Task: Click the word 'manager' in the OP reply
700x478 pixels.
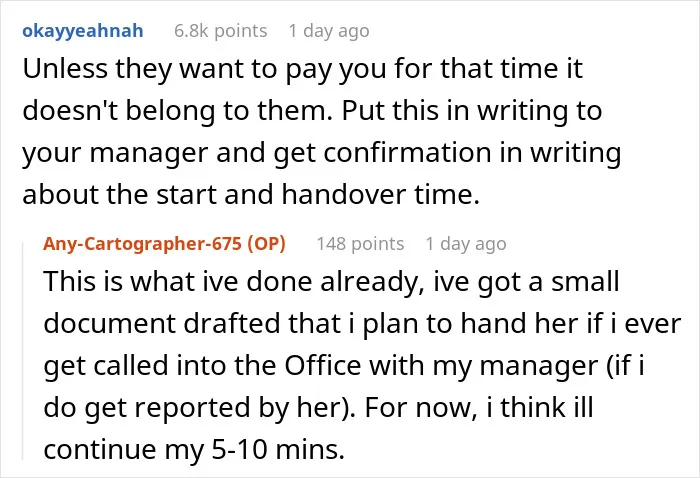Action: [x=538, y=367]
